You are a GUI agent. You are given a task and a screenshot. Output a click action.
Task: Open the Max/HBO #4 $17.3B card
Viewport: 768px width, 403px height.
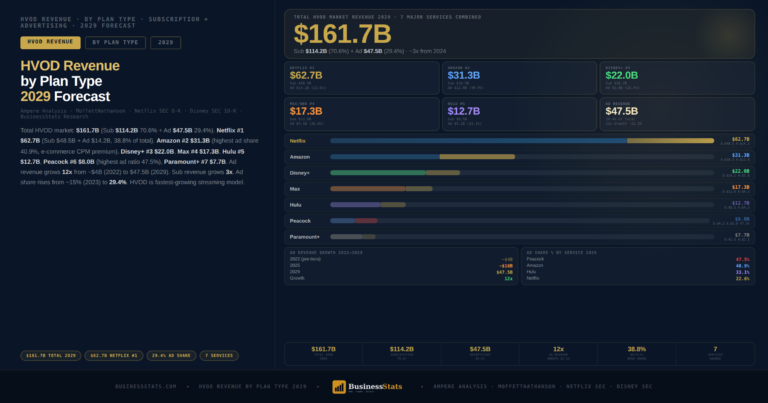tap(361, 114)
